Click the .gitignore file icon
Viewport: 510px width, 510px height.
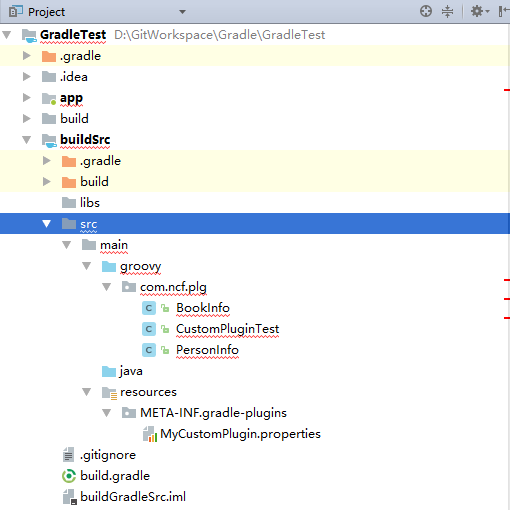click(68, 455)
